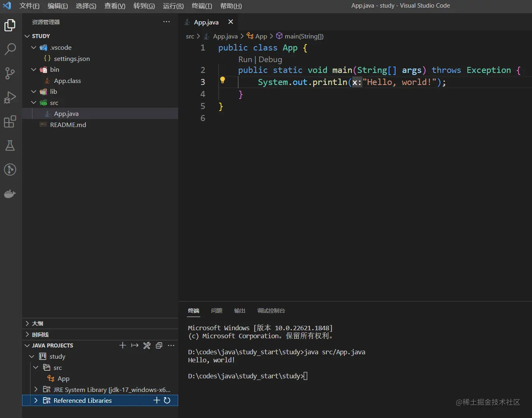Viewport: 532px width, 418px height.
Task: Open the Docker view icon
Action: coord(10,194)
